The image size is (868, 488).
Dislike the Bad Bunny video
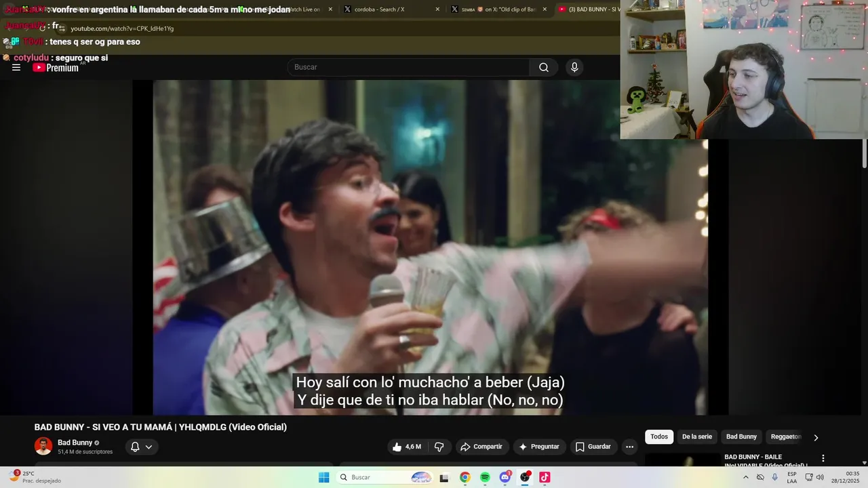point(439,447)
